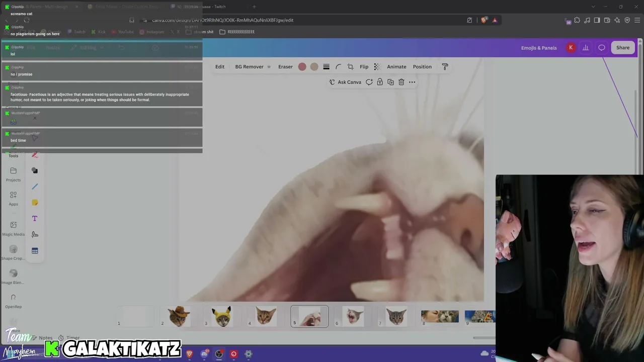Open the Shape Crop app
The height and width of the screenshot is (362, 644).
[x=13, y=253]
